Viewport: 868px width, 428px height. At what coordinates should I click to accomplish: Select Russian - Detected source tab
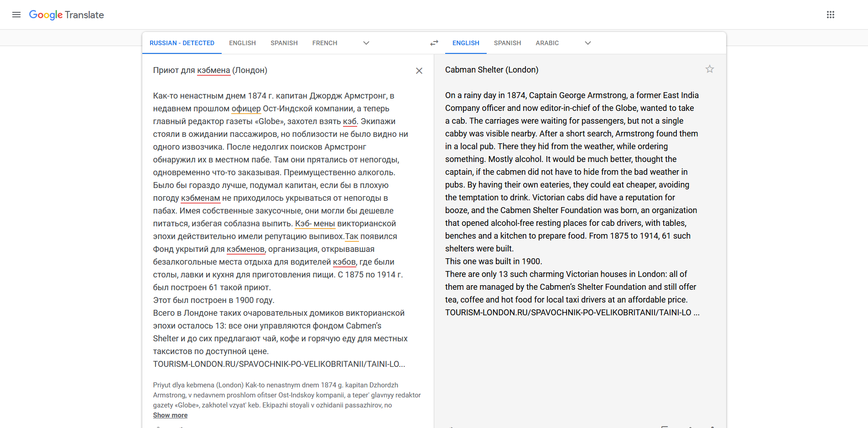tap(182, 43)
